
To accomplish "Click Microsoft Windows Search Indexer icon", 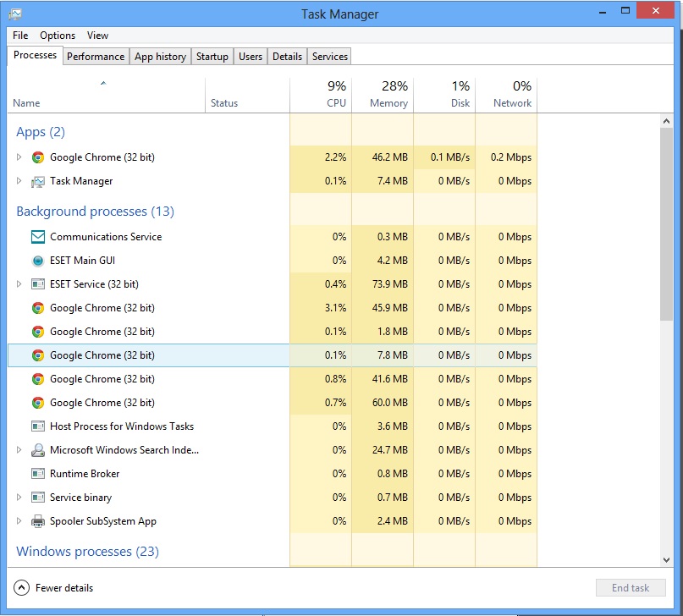I will pos(38,450).
